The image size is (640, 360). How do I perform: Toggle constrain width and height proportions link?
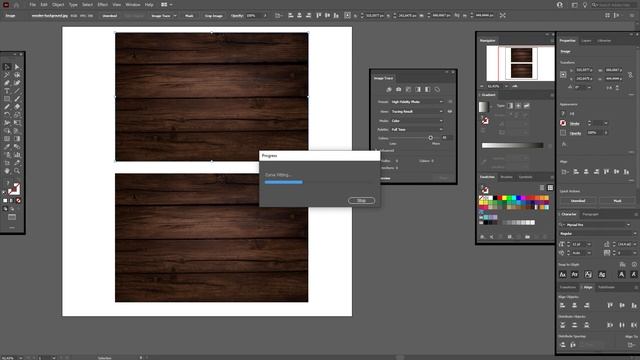[x=630, y=74]
